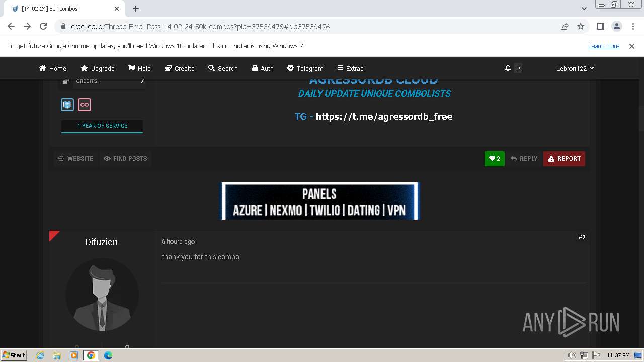This screenshot has width=644, height=362.
Task: Expand the Lebron122 user dropdown
Action: (575, 68)
